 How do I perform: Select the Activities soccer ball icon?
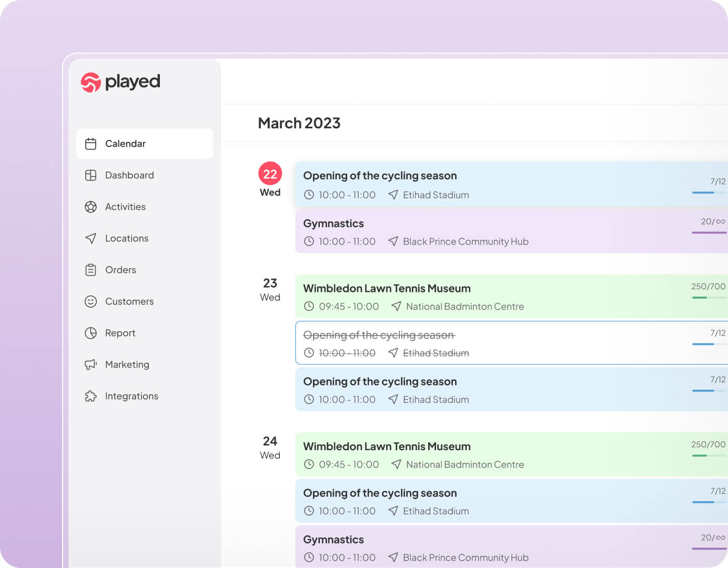pyautogui.click(x=90, y=207)
